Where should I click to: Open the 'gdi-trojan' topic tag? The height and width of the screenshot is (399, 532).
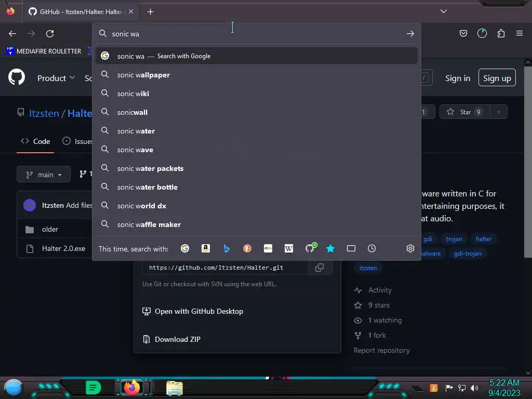tap(468, 254)
